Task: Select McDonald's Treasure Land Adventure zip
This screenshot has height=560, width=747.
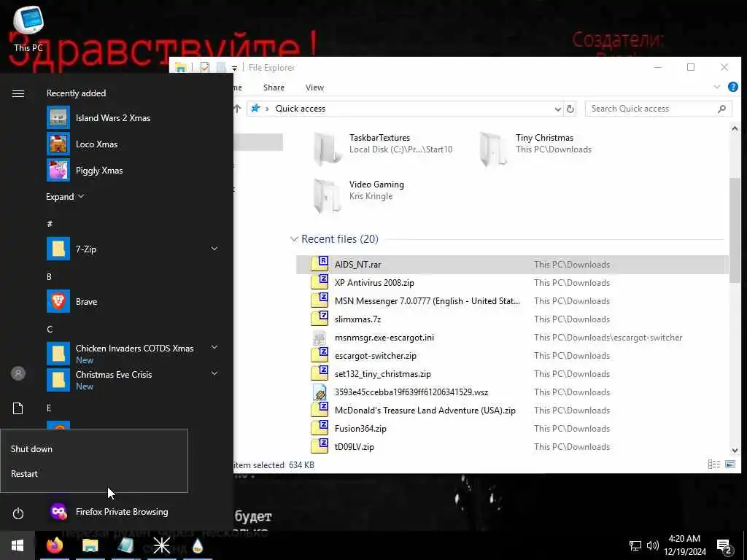Action: [511, 411]
